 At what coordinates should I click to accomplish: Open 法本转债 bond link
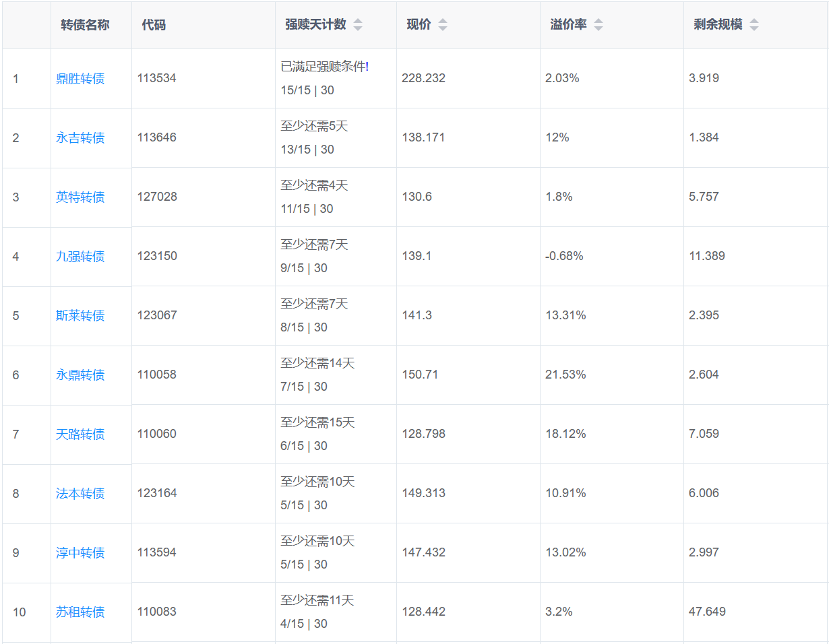[80, 494]
